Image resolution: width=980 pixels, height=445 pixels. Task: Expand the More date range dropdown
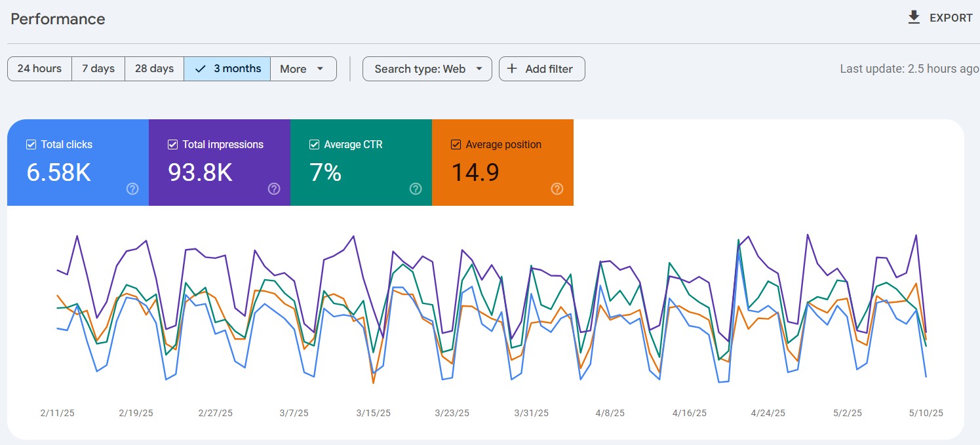pyautogui.click(x=304, y=69)
